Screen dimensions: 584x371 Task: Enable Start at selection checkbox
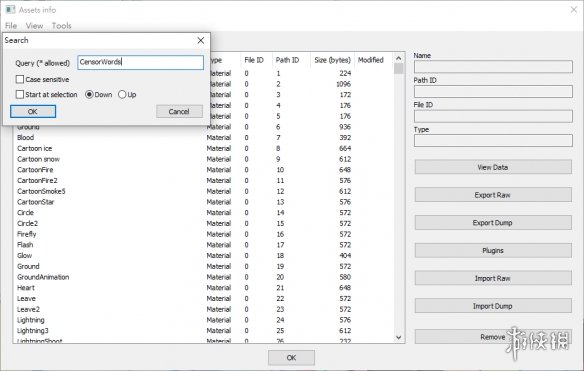pos(20,95)
